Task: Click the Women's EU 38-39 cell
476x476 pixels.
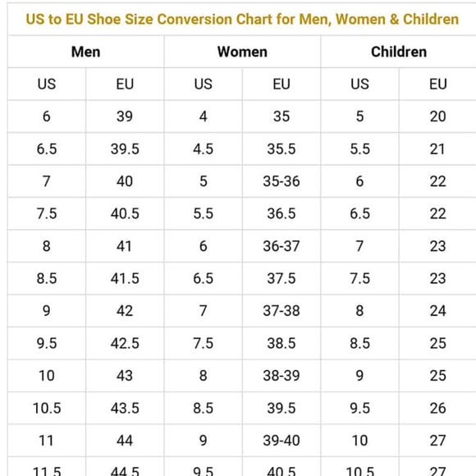Action: [x=281, y=376]
